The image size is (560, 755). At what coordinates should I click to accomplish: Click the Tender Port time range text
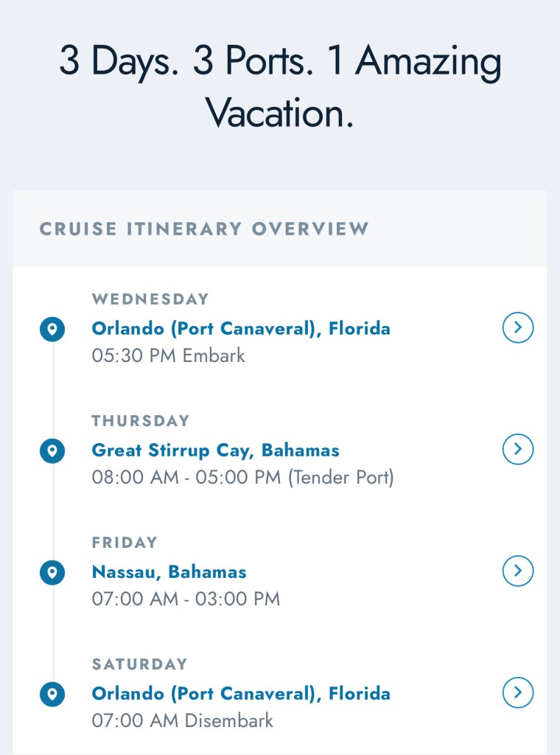click(242, 478)
